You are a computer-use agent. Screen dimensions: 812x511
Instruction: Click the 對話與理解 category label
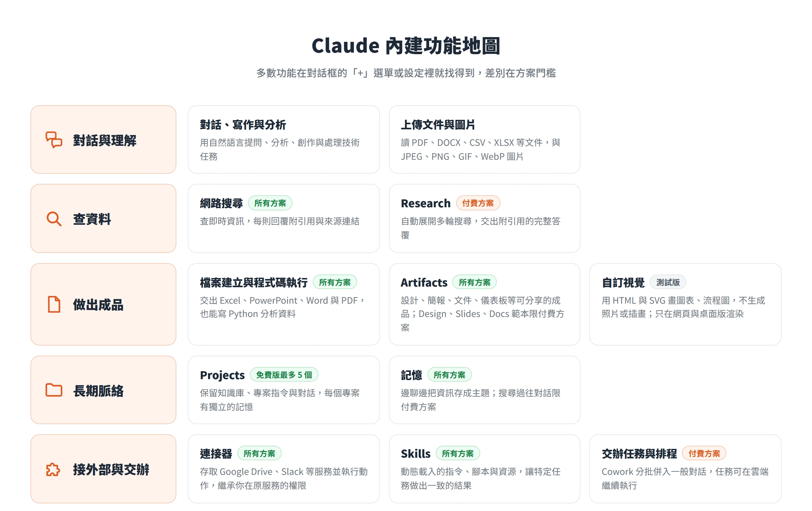pyautogui.click(x=105, y=140)
